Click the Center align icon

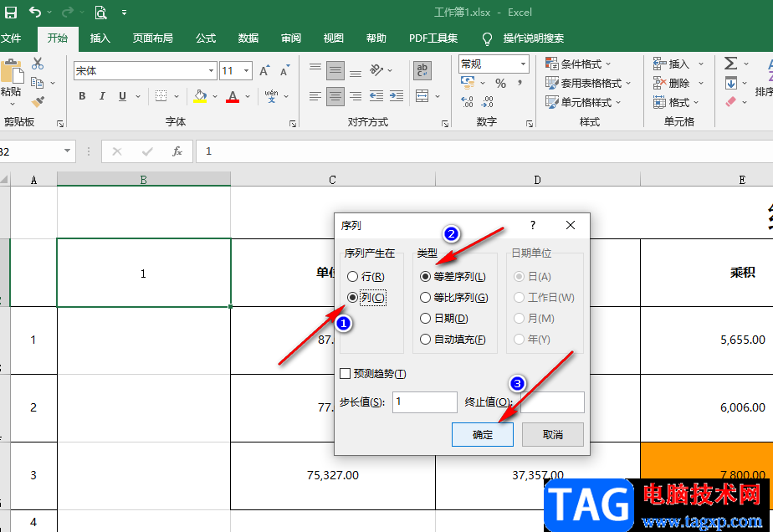[x=335, y=95]
